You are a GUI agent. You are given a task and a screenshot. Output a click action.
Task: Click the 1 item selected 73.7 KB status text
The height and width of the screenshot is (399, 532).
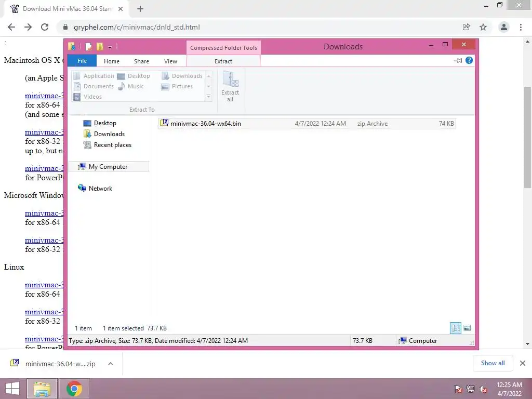point(135,328)
